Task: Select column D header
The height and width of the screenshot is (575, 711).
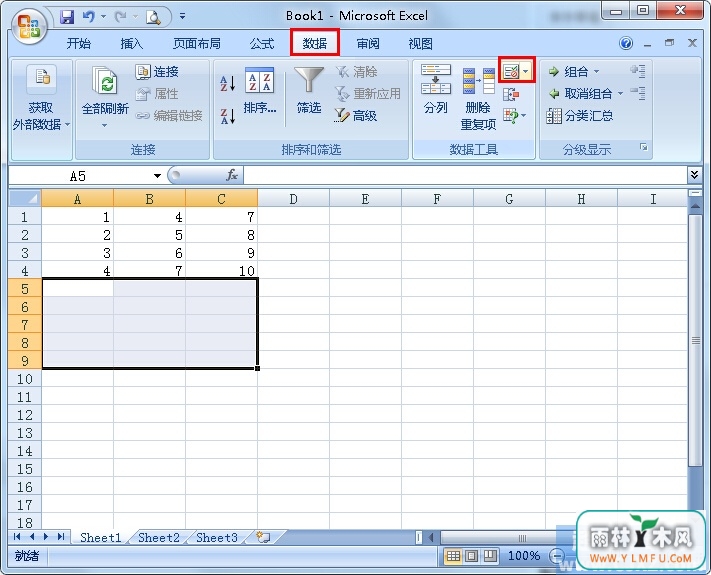Action: pos(293,199)
